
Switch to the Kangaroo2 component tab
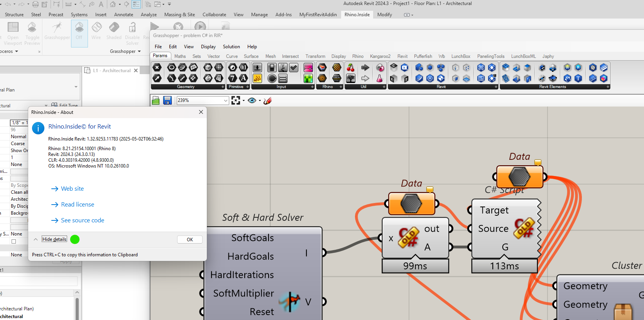380,56
